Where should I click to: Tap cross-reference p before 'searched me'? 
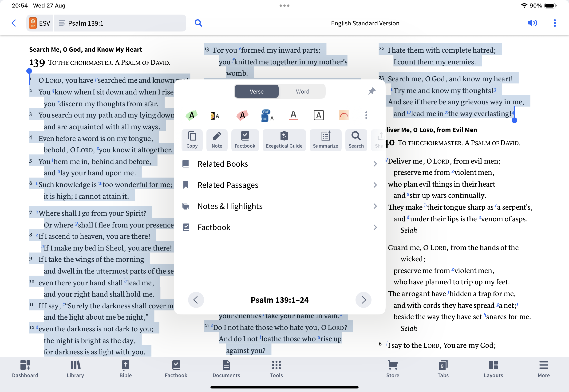pos(96,79)
